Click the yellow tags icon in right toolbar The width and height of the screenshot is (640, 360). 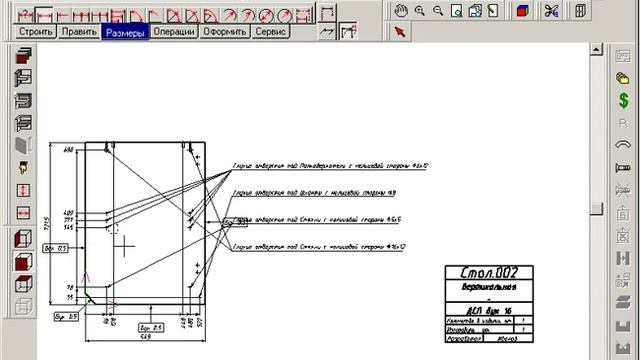tap(623, 78)
